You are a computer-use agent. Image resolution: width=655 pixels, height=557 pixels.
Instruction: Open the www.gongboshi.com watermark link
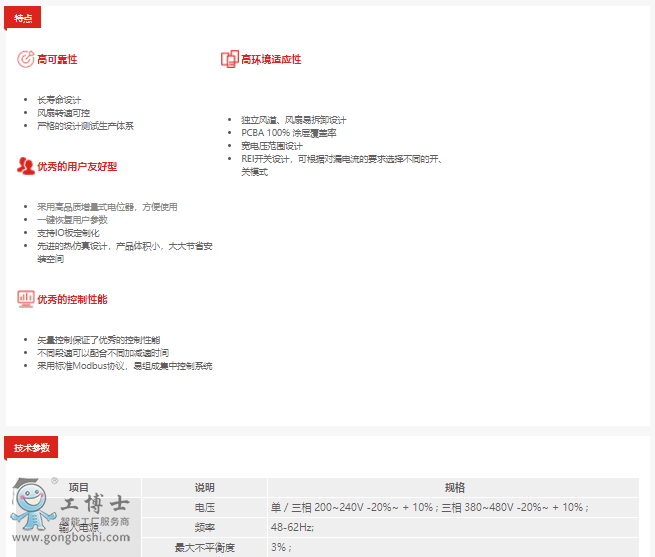(72, 538)
